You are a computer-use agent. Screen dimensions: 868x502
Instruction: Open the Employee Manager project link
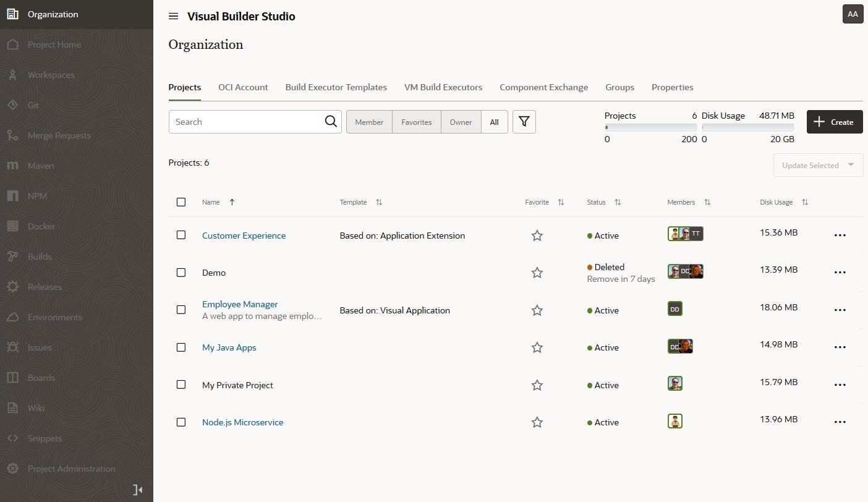pos(240,304)
